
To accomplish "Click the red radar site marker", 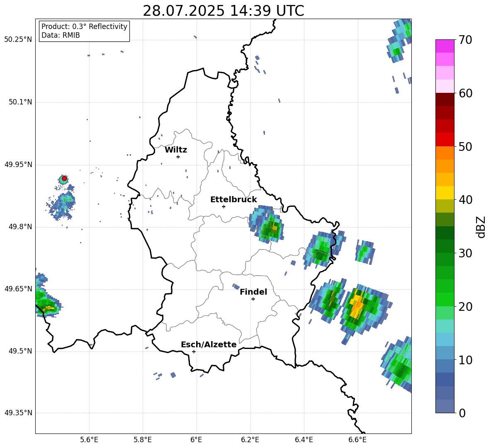I will point(64,179).
